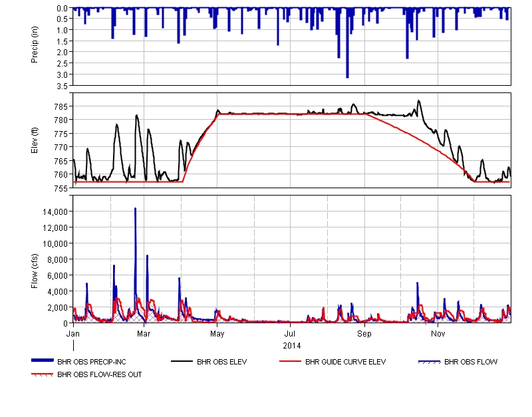532x417 pixels.
Task: Select the red guide curve legend line
Action: point(291,361)
